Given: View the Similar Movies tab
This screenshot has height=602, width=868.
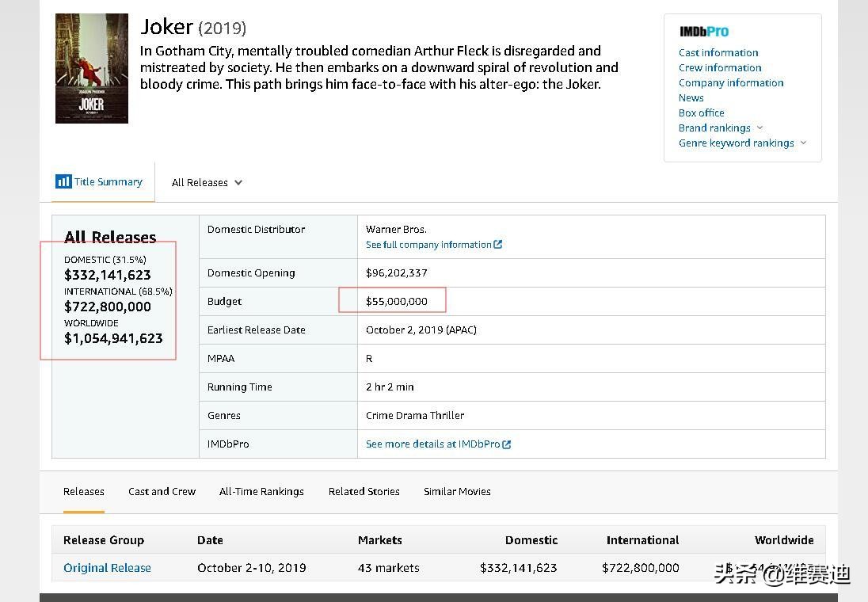Looking at the screenshot, I should pyautogui.click(x=457, y=491).
